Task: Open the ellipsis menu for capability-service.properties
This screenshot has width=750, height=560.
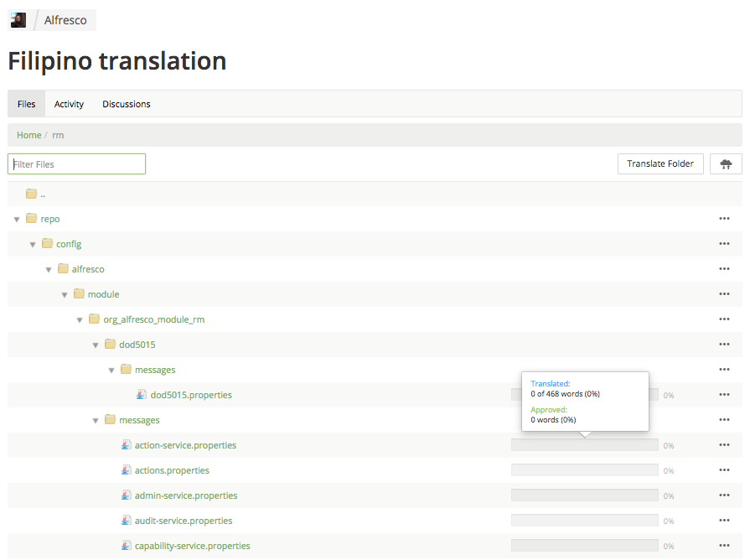Action: point(724,545)
